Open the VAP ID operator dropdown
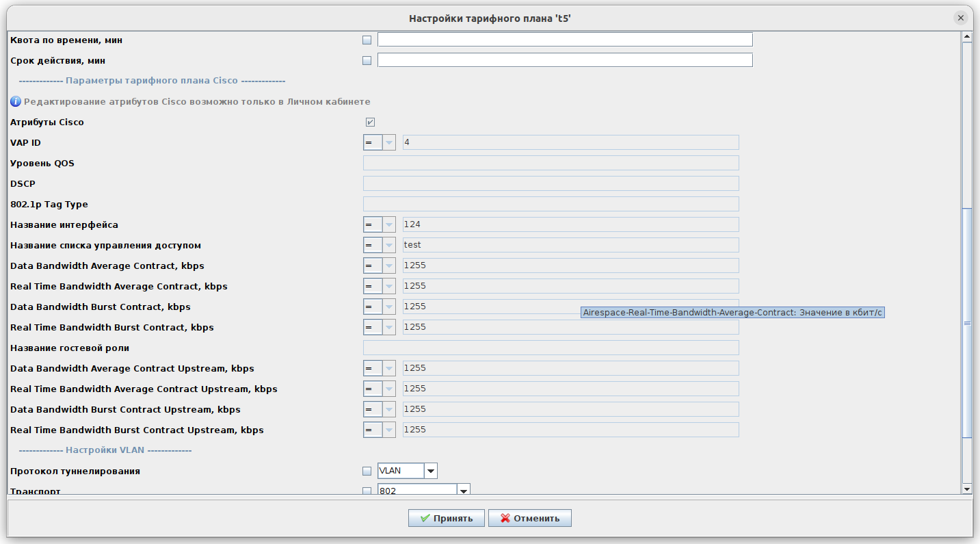The image size is (980, 544). [x=388, y=142]
